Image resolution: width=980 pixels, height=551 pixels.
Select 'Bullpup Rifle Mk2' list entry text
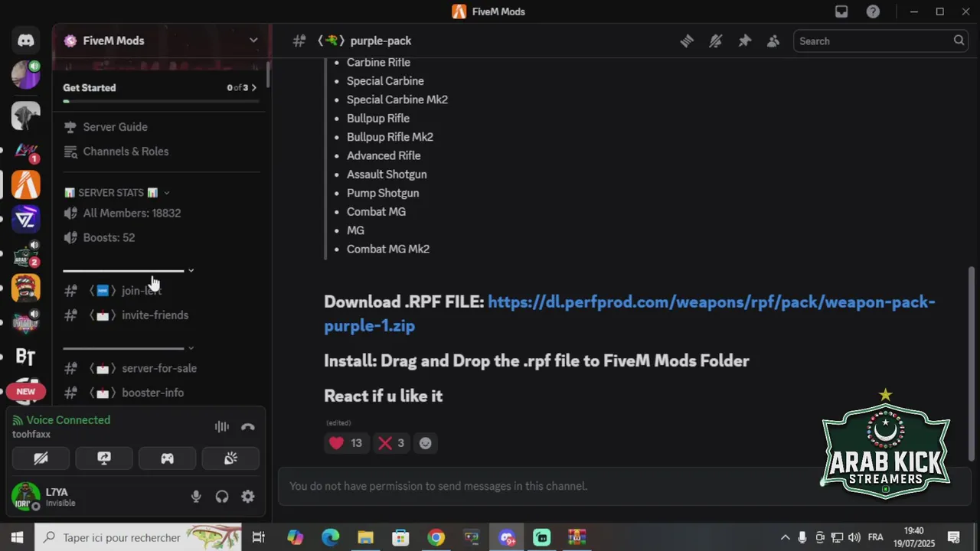[x=390, y=137]
